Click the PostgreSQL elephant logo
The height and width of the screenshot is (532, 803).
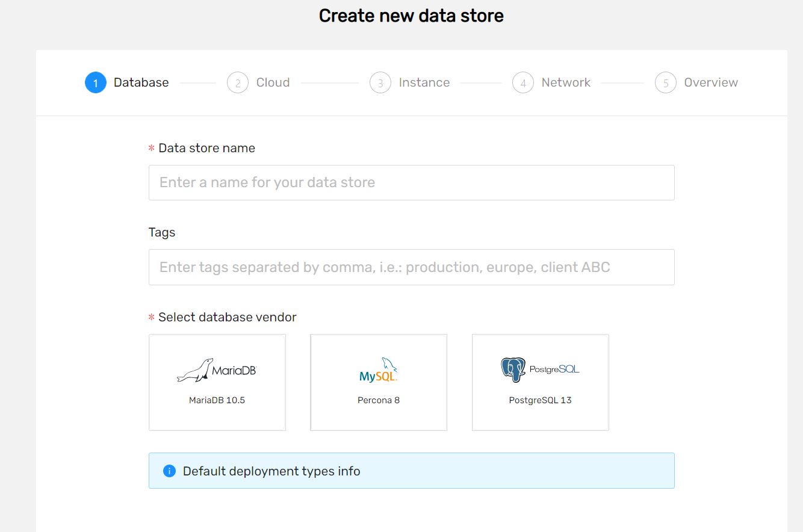[x=540, y=370]
